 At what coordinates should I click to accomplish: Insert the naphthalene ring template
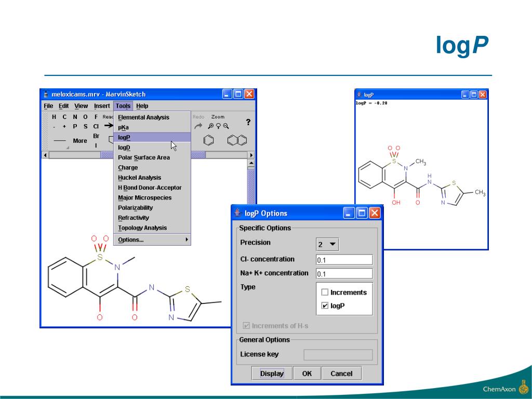click(237, 140)
